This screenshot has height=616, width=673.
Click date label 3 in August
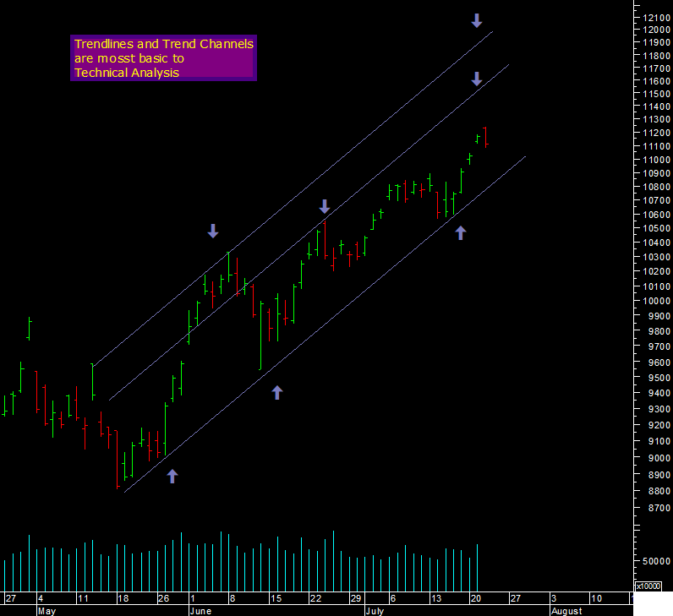pyautogui.click(x=554, y=598)
